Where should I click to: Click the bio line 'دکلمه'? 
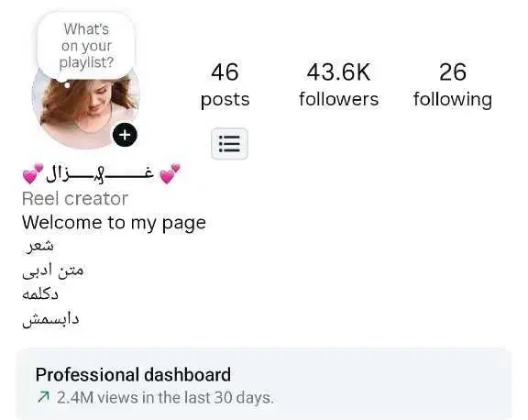40,294
